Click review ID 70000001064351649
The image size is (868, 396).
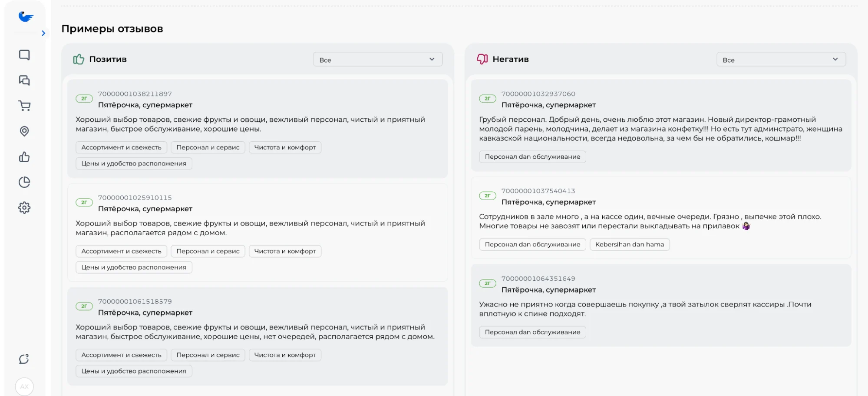click(538, 279)
